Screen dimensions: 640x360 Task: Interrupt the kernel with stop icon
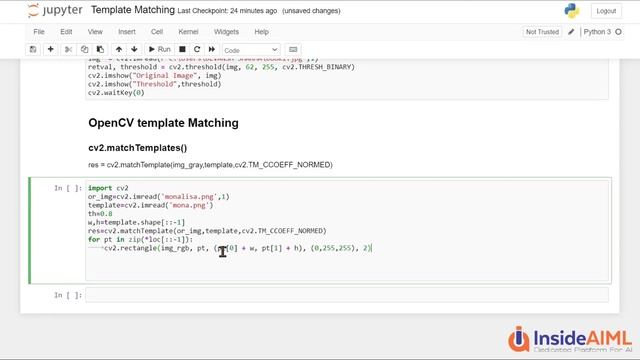(182, 49)
